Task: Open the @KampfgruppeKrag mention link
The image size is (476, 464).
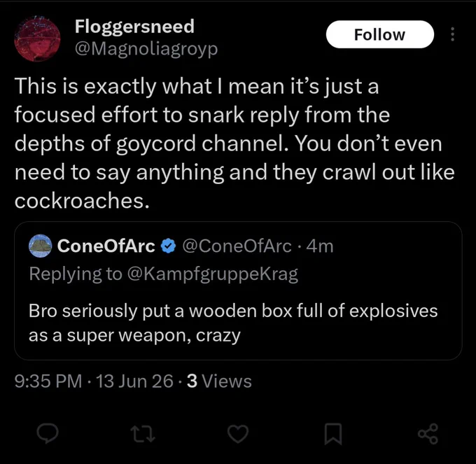Action: [213, 274]
